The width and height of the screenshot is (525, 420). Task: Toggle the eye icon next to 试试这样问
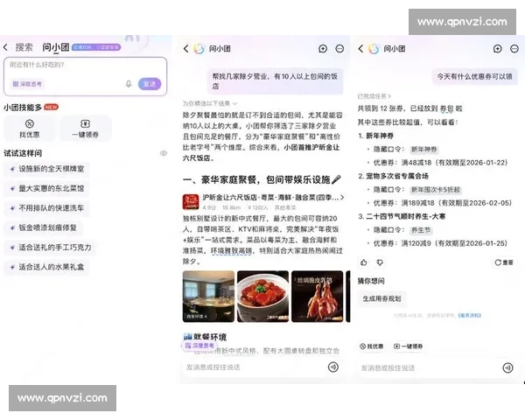(164, 153)
